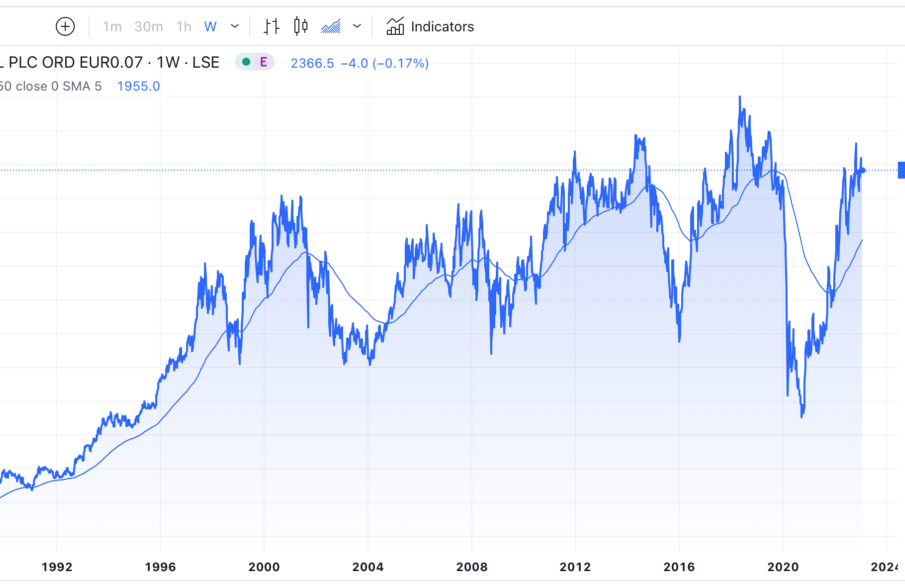Click the green market status dot

(246, 62)
